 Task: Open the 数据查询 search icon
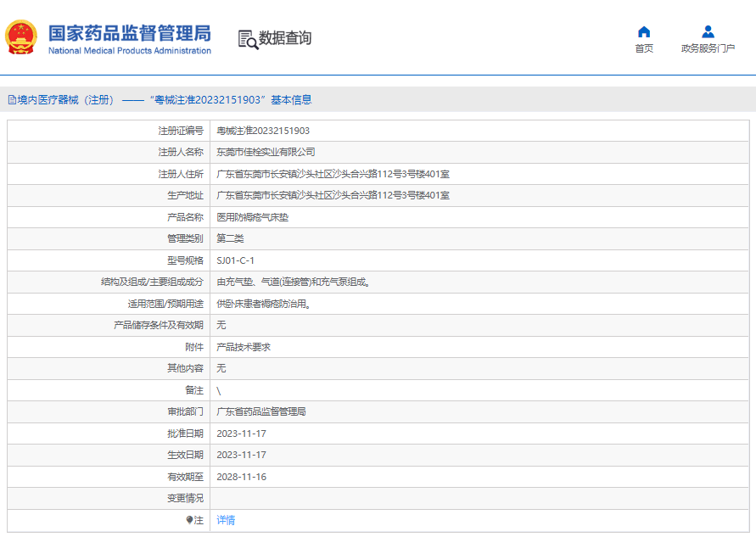coord(248,39)
